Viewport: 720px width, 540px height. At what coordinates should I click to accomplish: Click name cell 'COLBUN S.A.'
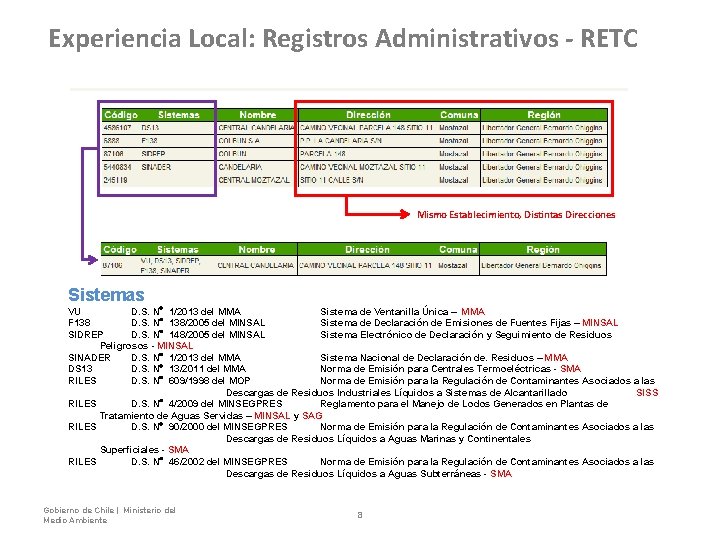[239, 141]
